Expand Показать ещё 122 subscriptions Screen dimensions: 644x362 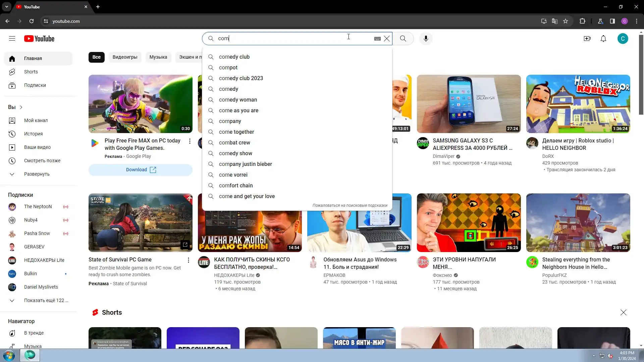[x=46, y=300]
